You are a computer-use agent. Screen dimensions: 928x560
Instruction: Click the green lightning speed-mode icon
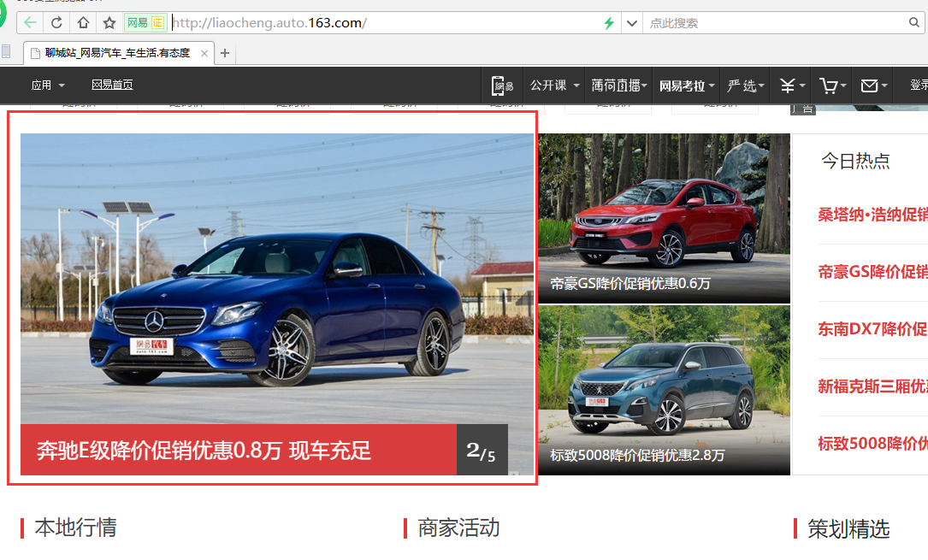point(608,23)
